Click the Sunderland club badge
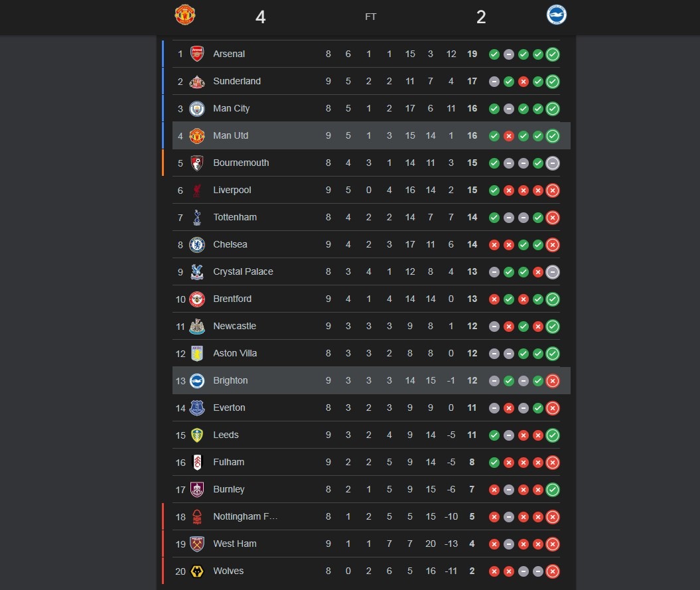 pos(197,81)
